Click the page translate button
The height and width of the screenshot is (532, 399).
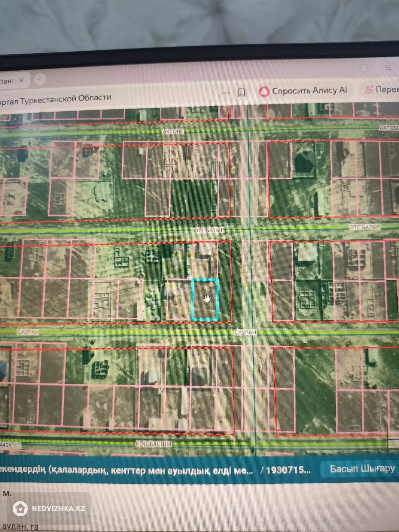tap(381, 90)
